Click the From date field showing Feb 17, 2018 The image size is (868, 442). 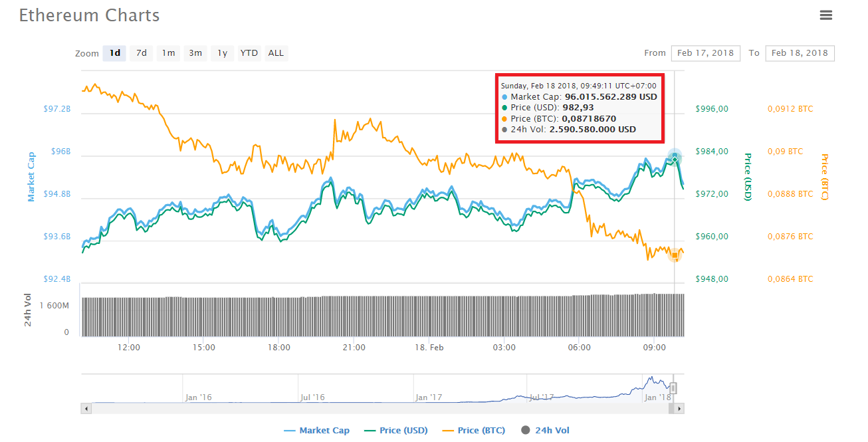[x=705, y=53]
